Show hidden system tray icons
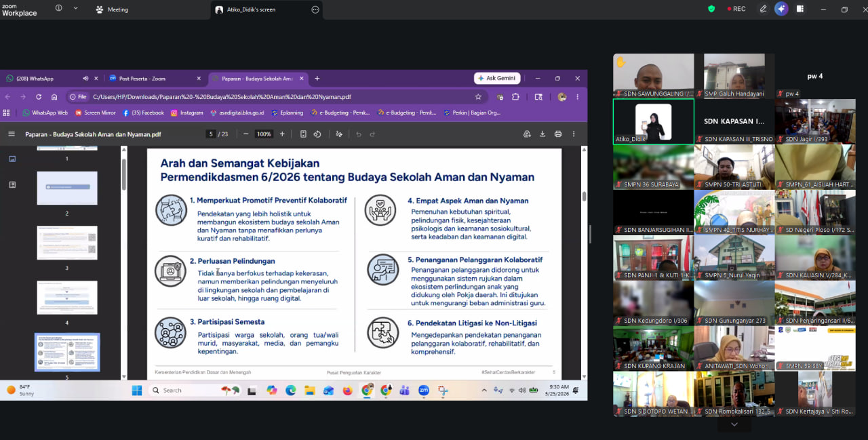The image size is (868, 440). point(484,390)
